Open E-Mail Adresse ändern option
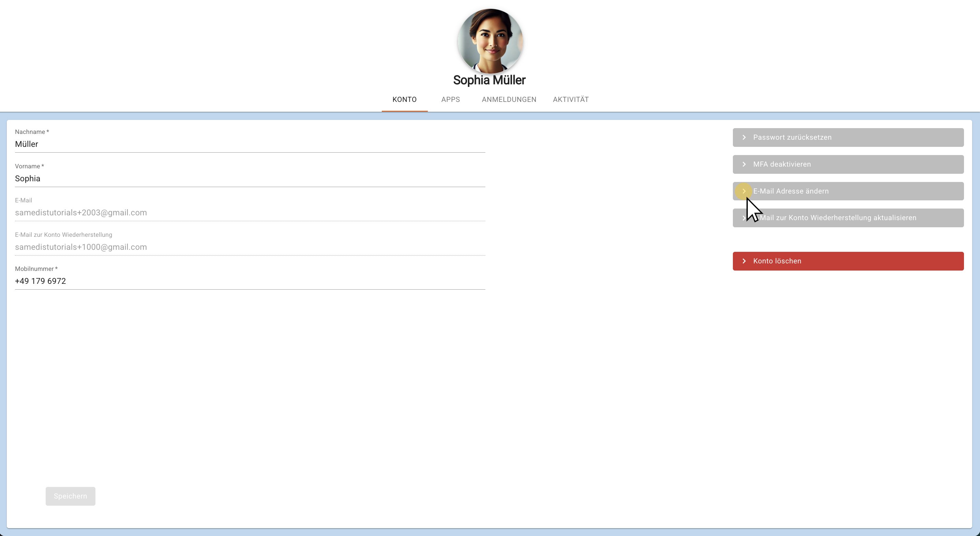Screen dimensions: 980x536 pyautogui.click(x=848, y=191)
